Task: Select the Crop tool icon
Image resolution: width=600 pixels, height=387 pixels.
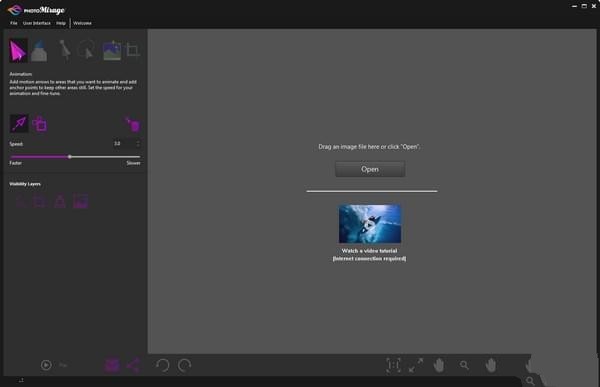Action: pyautogui.click(x=133, y=50)
